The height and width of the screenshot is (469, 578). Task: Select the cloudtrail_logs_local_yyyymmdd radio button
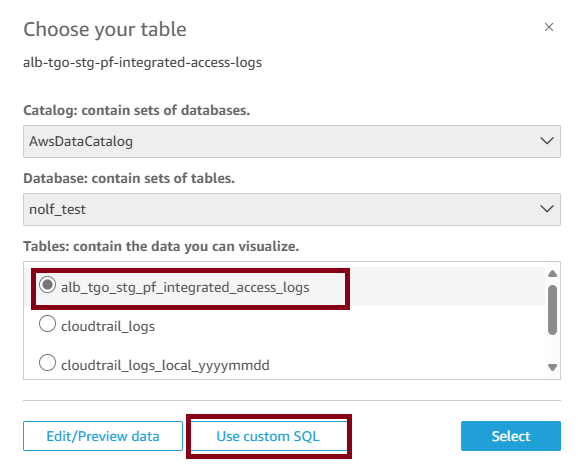coord(48,363)
